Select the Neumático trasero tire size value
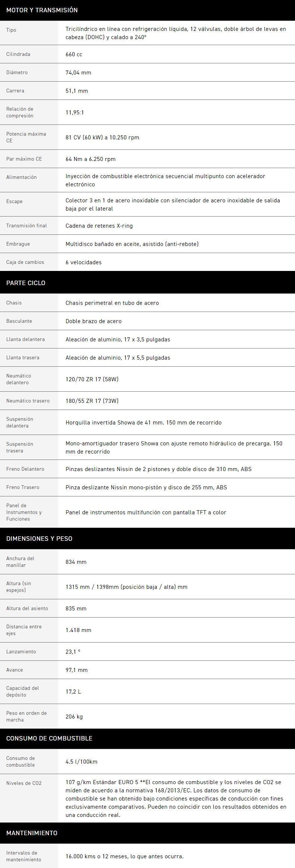 pos(92,401)
